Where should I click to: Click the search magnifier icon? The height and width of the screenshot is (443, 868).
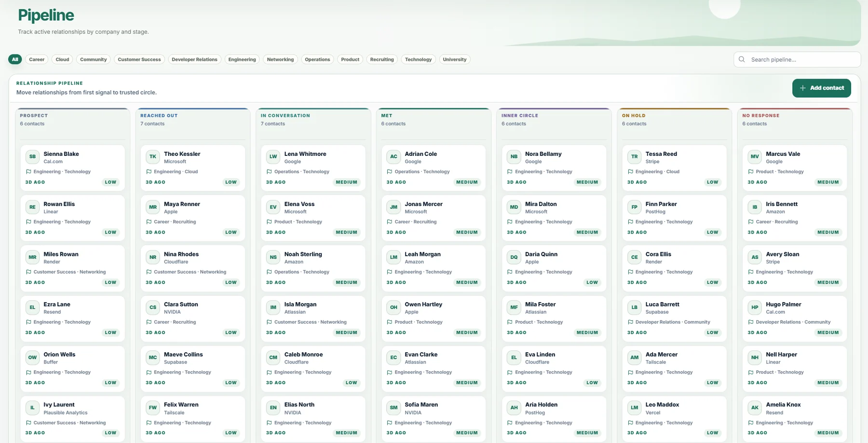742,59
